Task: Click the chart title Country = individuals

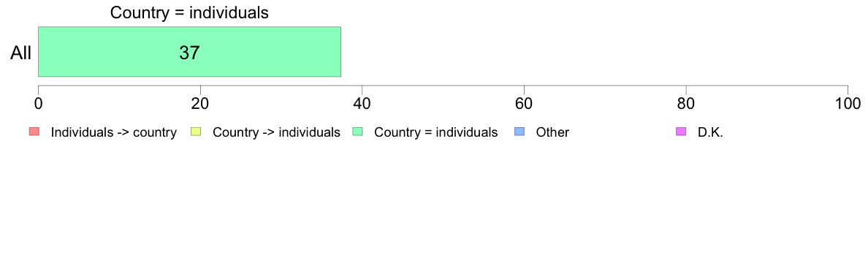Action: 189,12
